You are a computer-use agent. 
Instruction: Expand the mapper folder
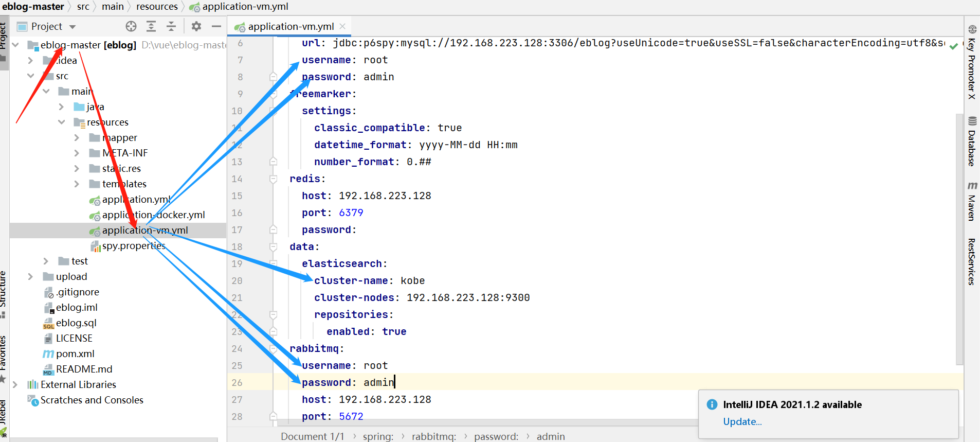(x=77, y=137)
